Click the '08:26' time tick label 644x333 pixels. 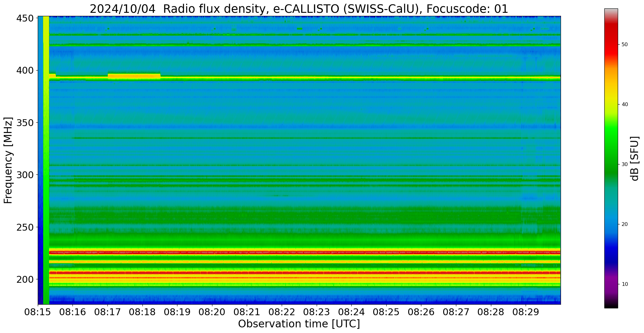[x=421, y=312]
